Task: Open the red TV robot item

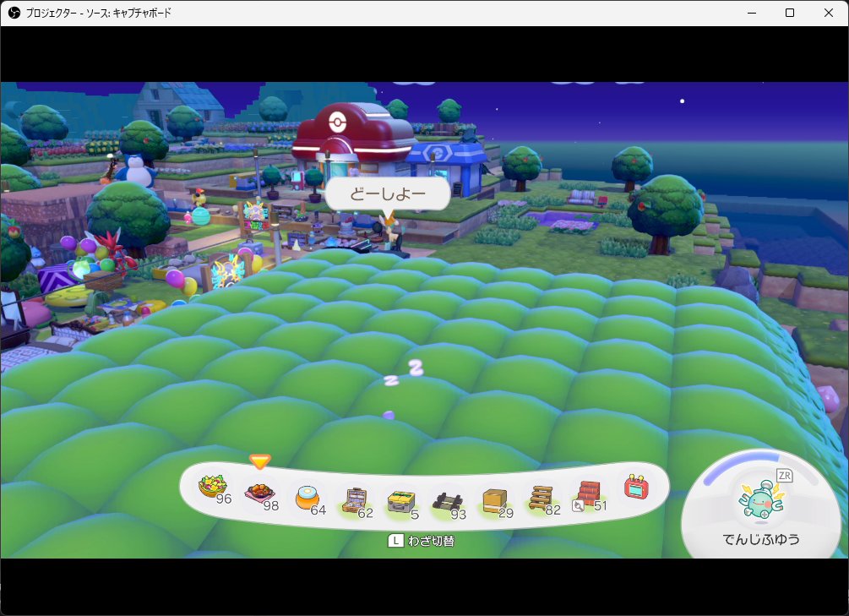Action: tap(635, 487)
